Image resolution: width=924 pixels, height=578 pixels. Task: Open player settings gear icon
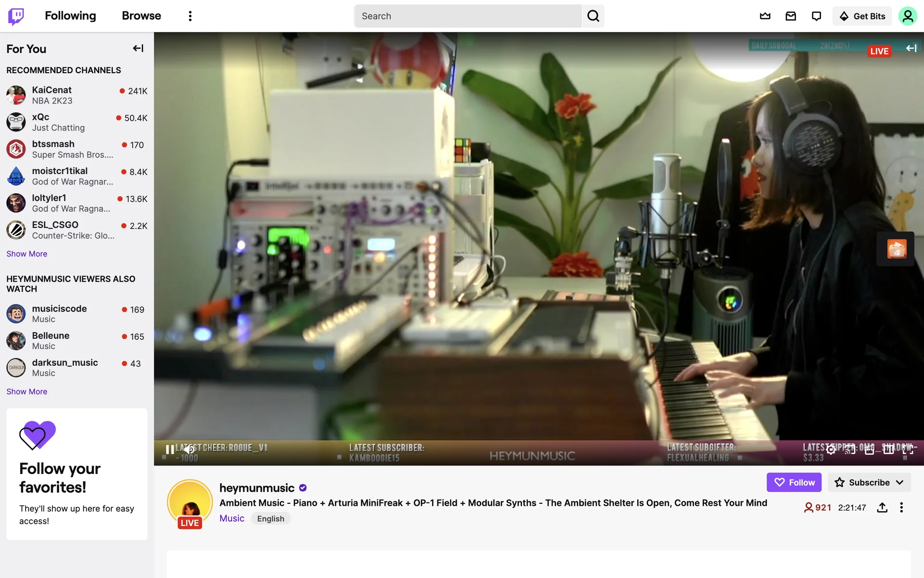(x=831, y=449)
